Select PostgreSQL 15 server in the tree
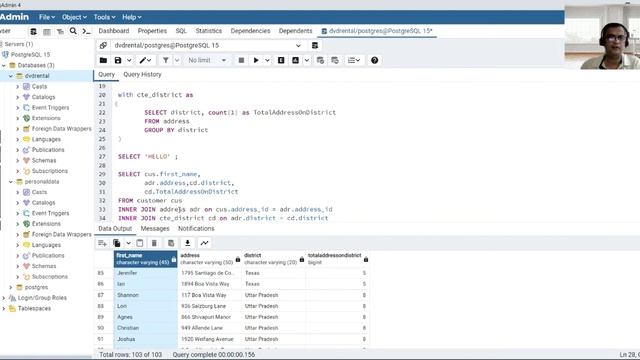 pos(30,55)
